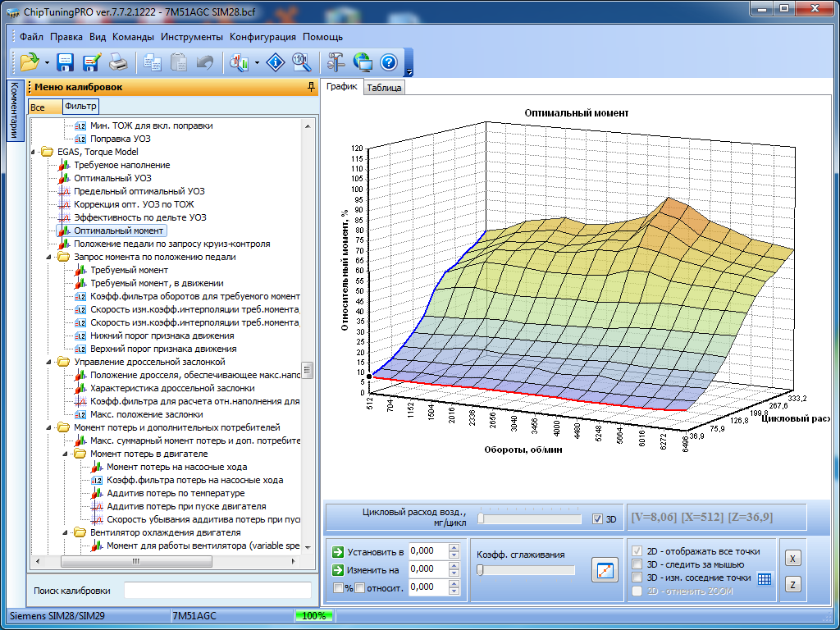Click the 'X' axis button
This screenshot has height=630, width=840.
point(792,558)
